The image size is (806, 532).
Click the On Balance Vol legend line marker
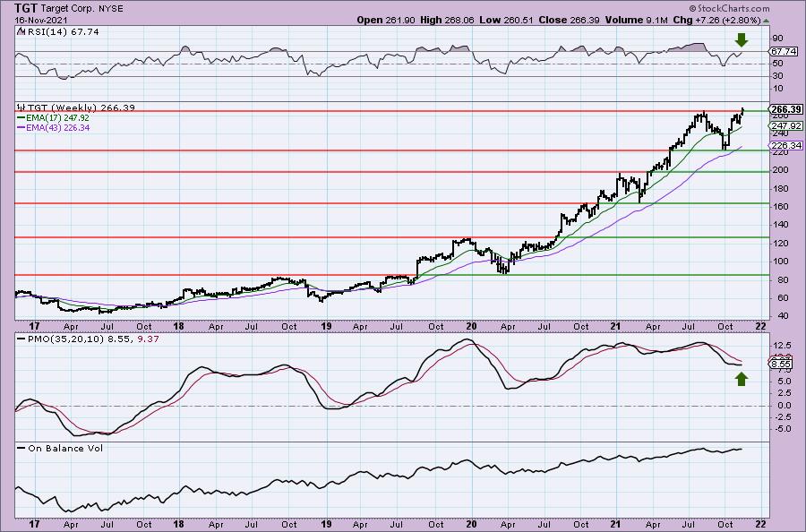click(21, 448)
